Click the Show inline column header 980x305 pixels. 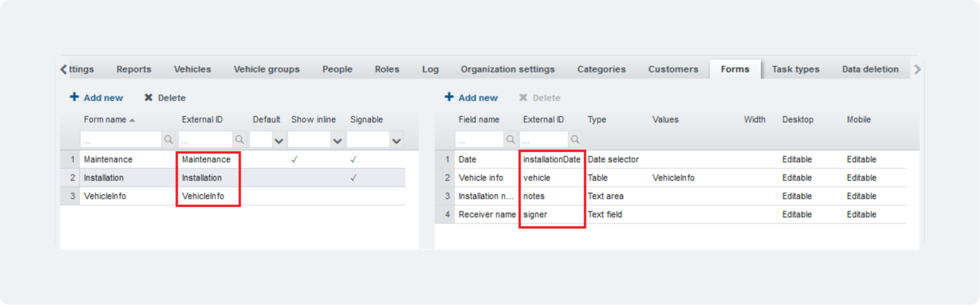coord(313,120)
